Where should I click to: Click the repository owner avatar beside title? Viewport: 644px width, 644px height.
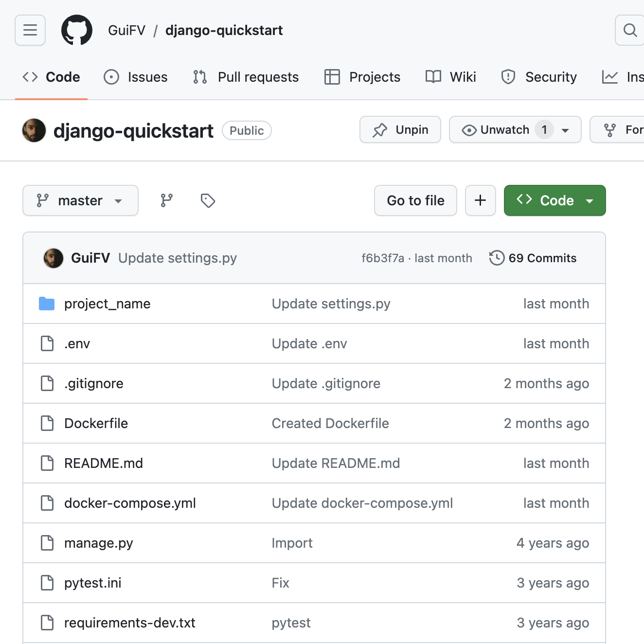tap(34, 130)
